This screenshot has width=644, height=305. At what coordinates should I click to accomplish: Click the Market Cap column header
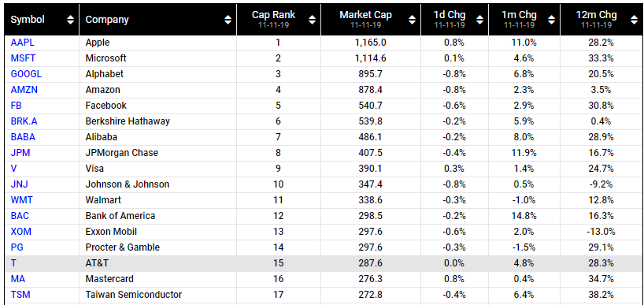tap(365, 15)
